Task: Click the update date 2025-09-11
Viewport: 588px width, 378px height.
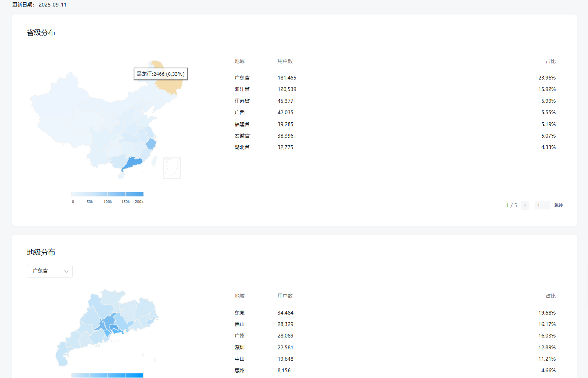Action: [x=52, y=5]
